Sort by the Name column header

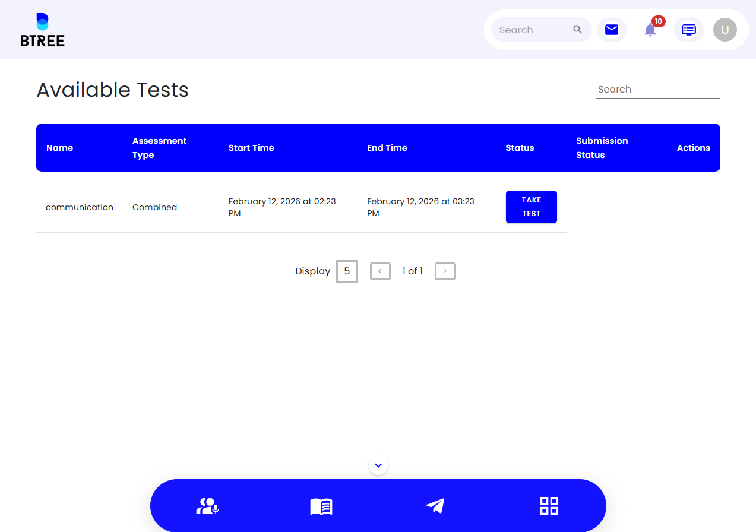click(x=60, y=148)
